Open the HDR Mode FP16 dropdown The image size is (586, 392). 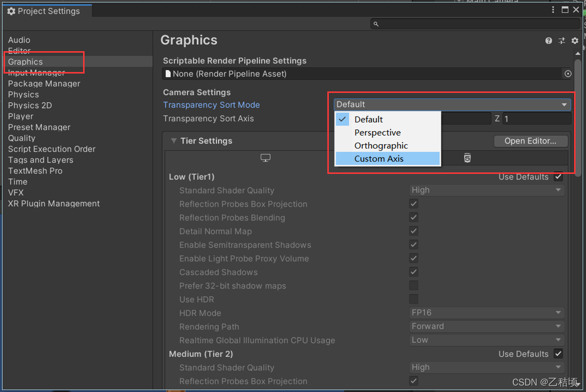[x=486, y=313]
